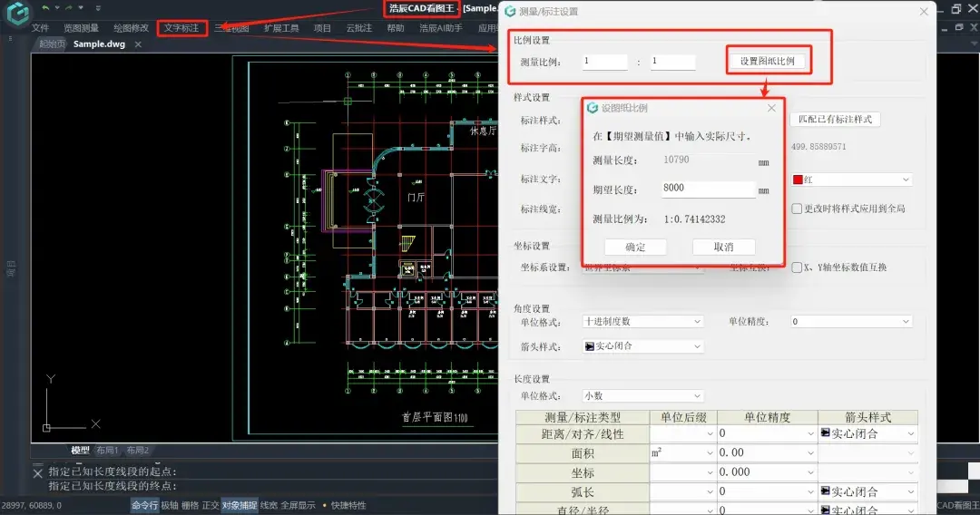
Task: Open the quick access customize dropdown icon
Action: coord(98,8)
